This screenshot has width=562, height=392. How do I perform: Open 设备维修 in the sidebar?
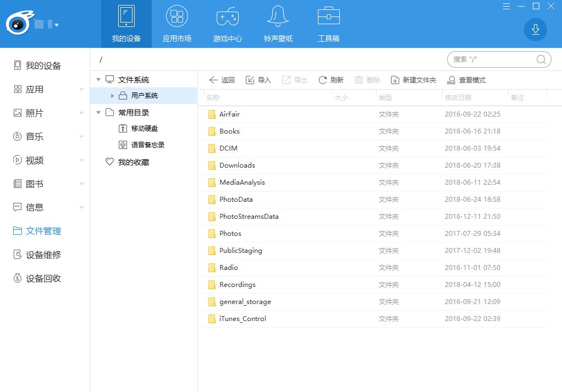(37, 255)
